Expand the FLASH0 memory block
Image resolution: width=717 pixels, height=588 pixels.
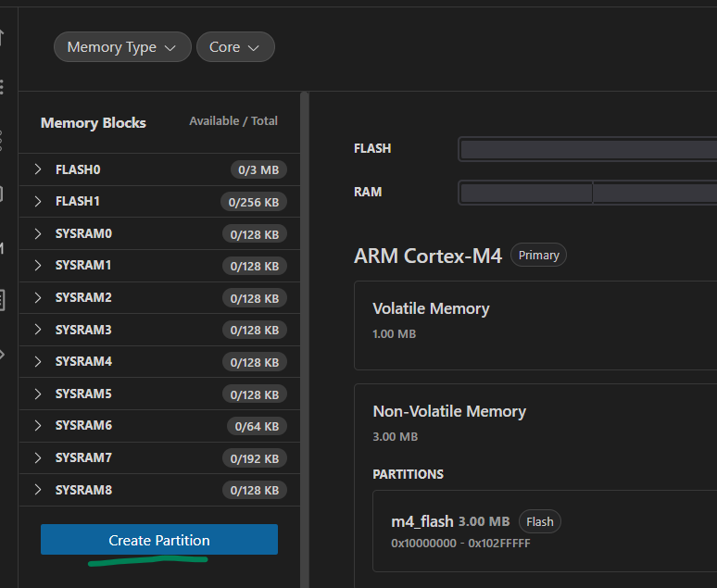click(x=38, y=169)
